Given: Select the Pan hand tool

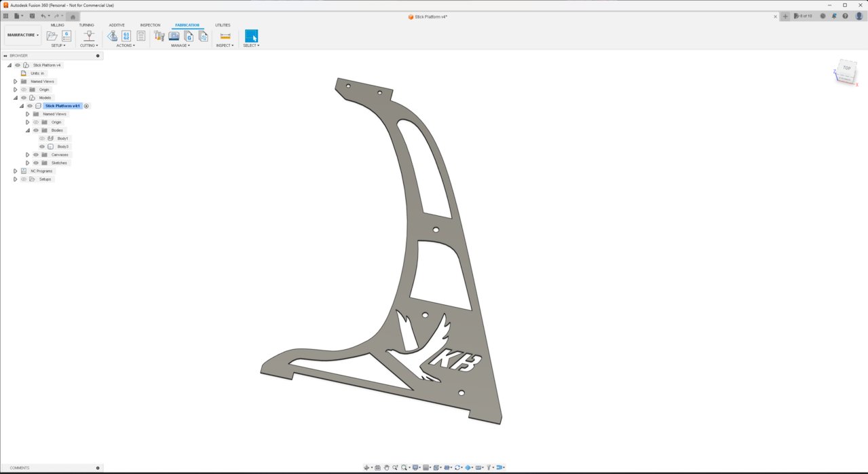Looking at the screenshot, I should [x=386, y=467].
